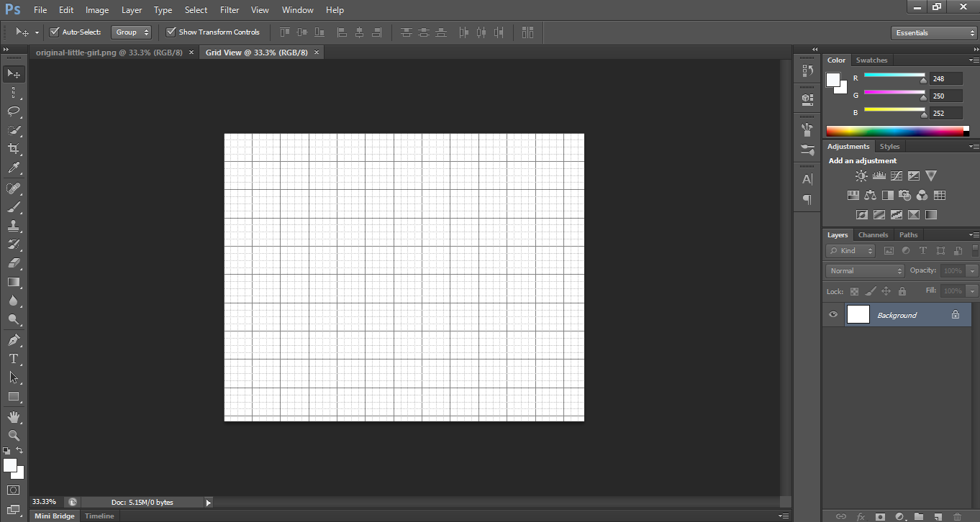The image size is (980, 522).
Task: Select the Crop tool
Action: click(13, 149)
